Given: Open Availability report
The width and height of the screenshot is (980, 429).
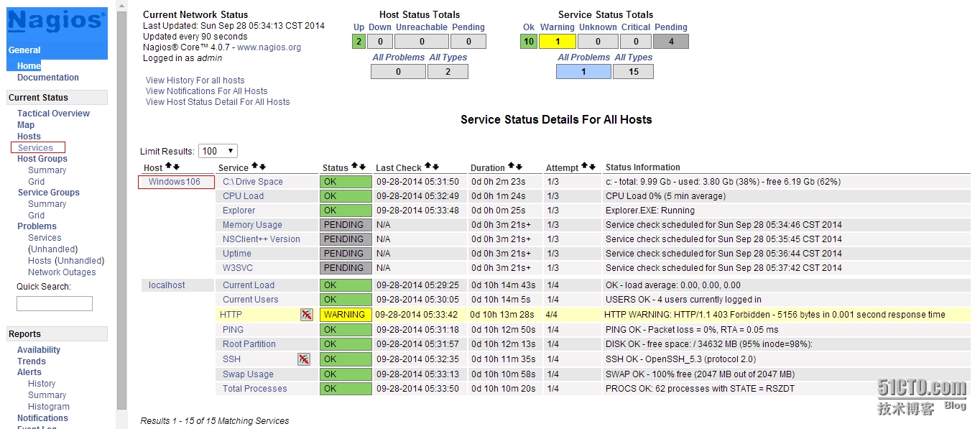Looking at the screenshot, I should [39, 350].
